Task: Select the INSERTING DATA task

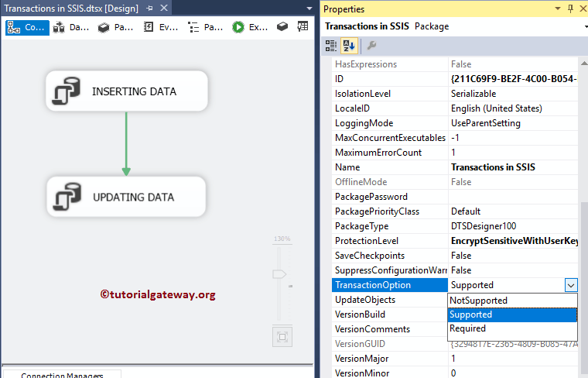Action: click(127, 91)
